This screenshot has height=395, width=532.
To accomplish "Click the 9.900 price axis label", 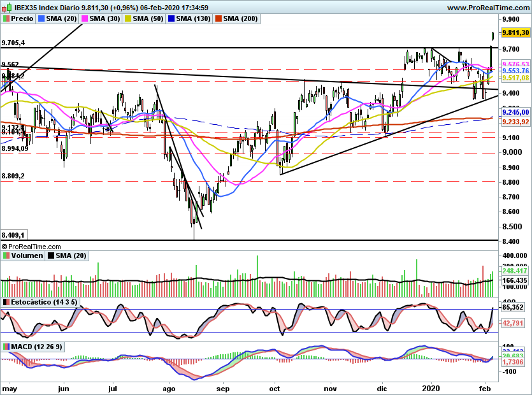I will point(511,19).
